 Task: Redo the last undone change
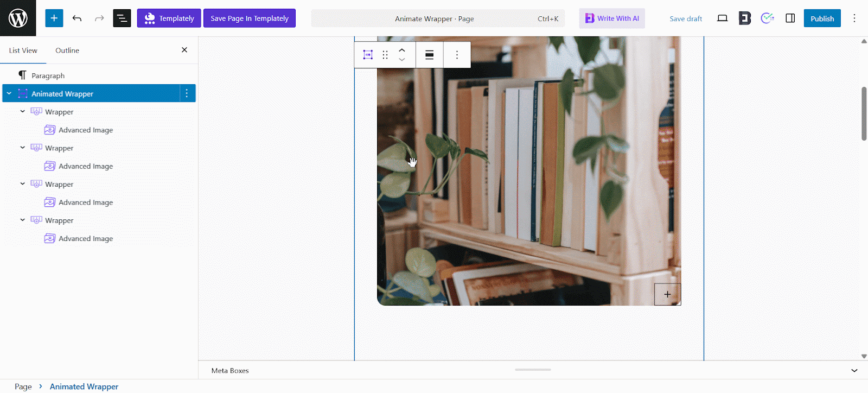pyautogui.click(x=99, y=18)
